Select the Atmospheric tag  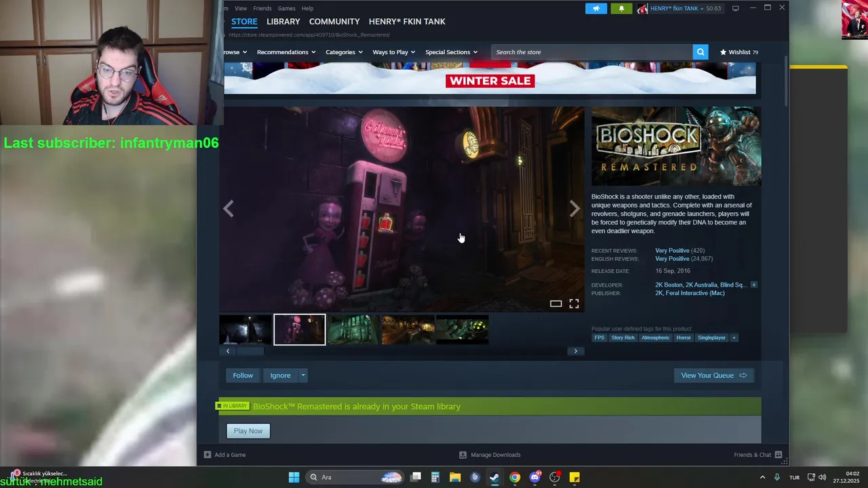pos(655,338)
